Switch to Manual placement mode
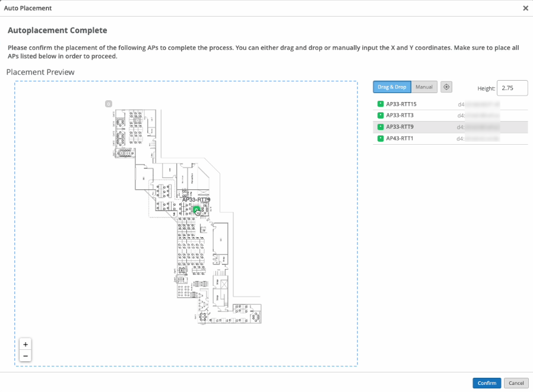The width and height of the screenshot is (533, 392). [424, 87]
